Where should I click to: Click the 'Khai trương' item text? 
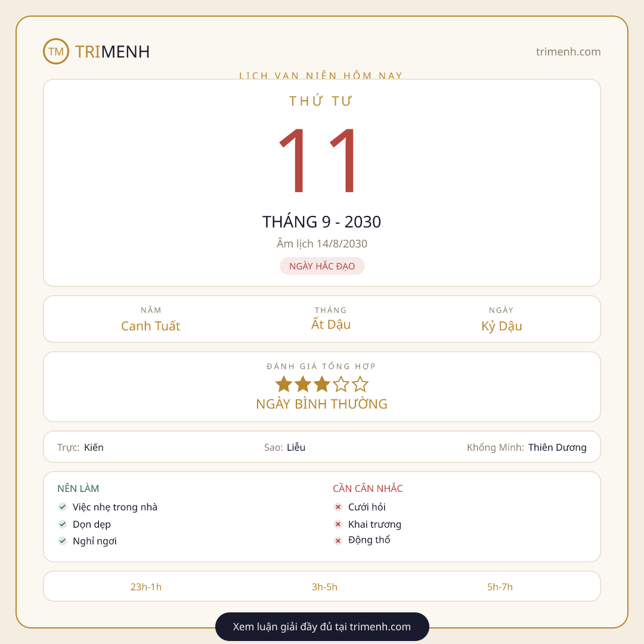[x=374, y=525]
